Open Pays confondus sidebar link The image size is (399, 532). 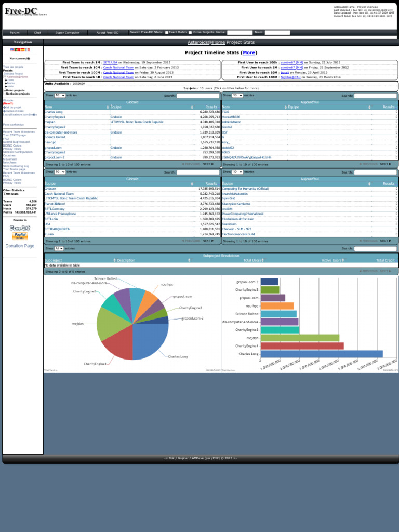(13, 125)
